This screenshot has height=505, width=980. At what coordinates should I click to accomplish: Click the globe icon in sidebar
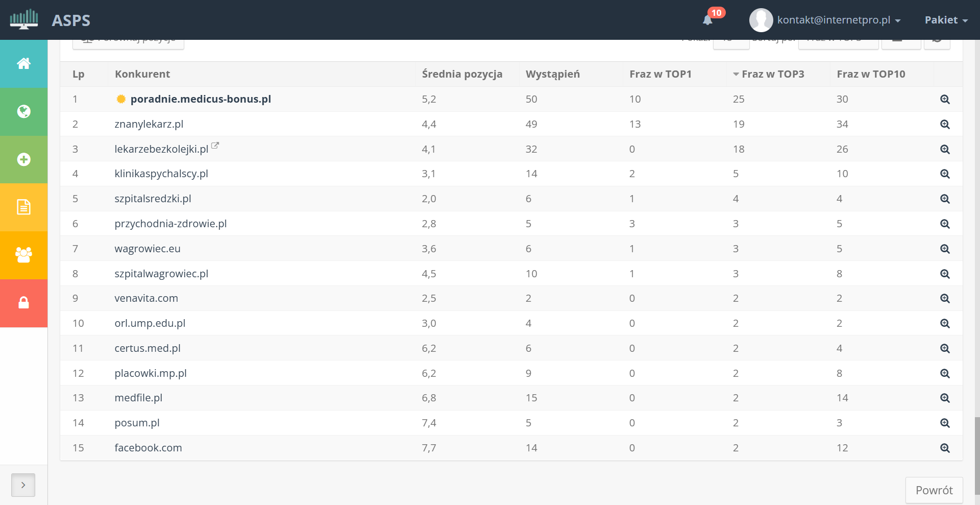[23, 111]
